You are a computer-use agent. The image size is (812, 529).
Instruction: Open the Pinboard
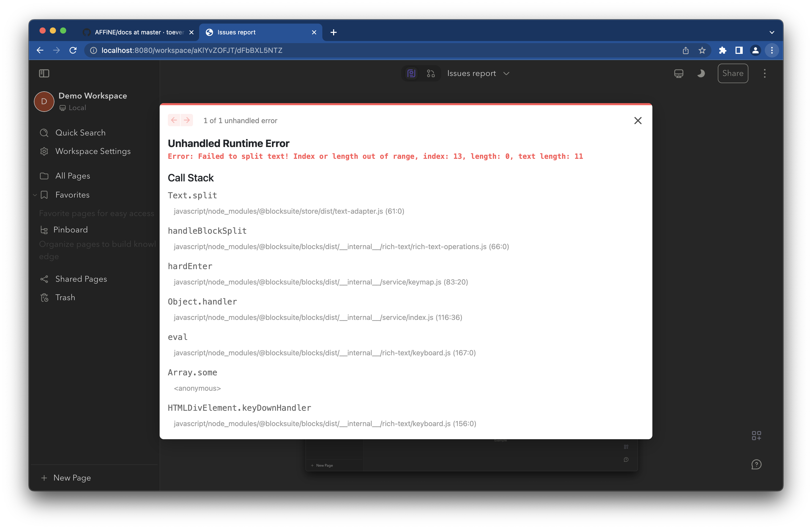pos(70,230)
